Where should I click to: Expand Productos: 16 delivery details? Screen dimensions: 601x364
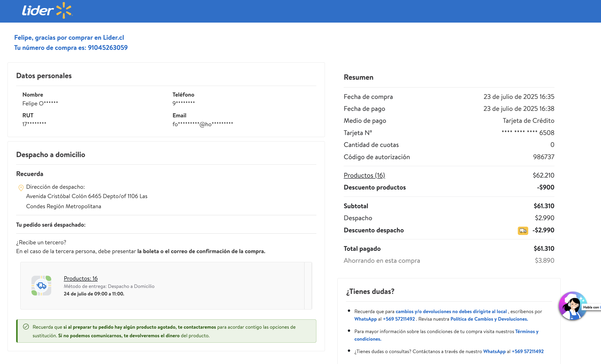[x=81, y=278]
